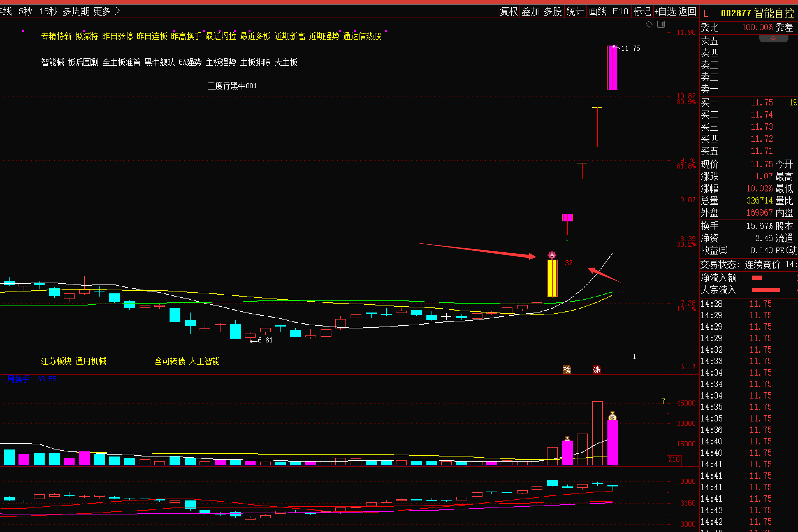Open the 江苏板块 sector link
This screenshot has height=532, width=798.
56,361
